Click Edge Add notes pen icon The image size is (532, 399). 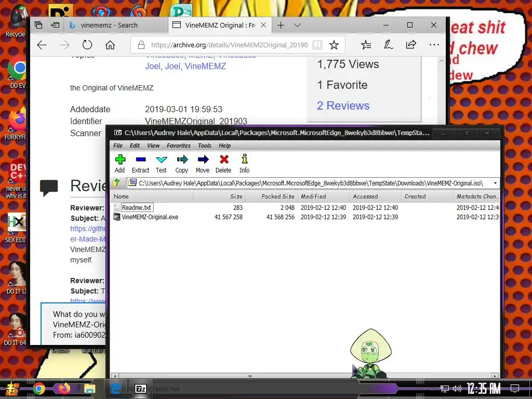point(388,45)
